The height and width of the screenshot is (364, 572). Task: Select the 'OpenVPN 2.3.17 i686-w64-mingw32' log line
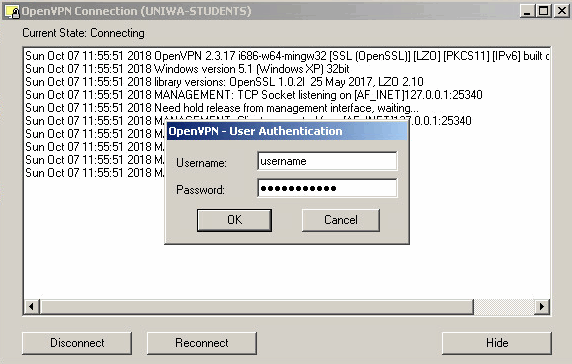click(287, 56)
